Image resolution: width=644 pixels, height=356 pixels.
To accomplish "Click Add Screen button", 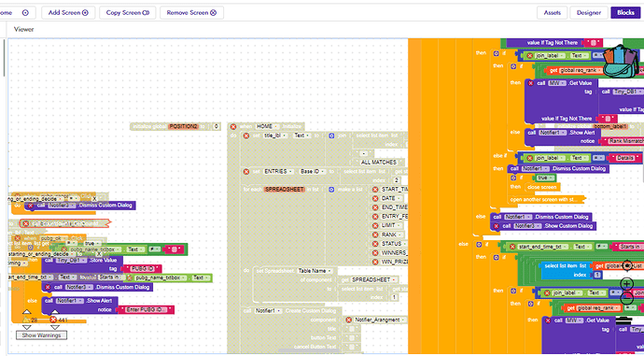I will pos(68,13).
